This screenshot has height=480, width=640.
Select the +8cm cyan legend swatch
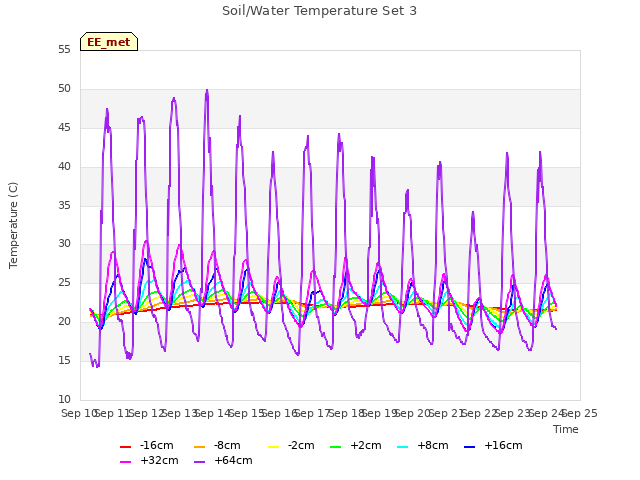point(402,447)
